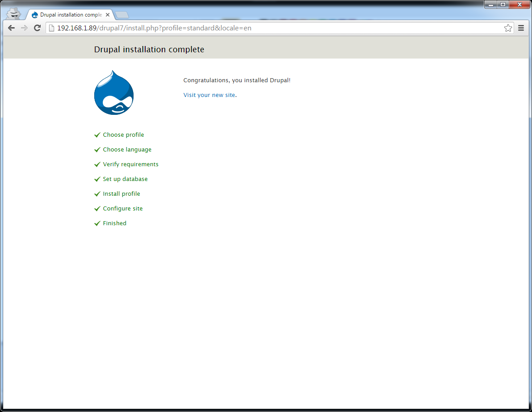Click the Finished step
This screenshot has width=532, height=412.
(x=114, y=223)
